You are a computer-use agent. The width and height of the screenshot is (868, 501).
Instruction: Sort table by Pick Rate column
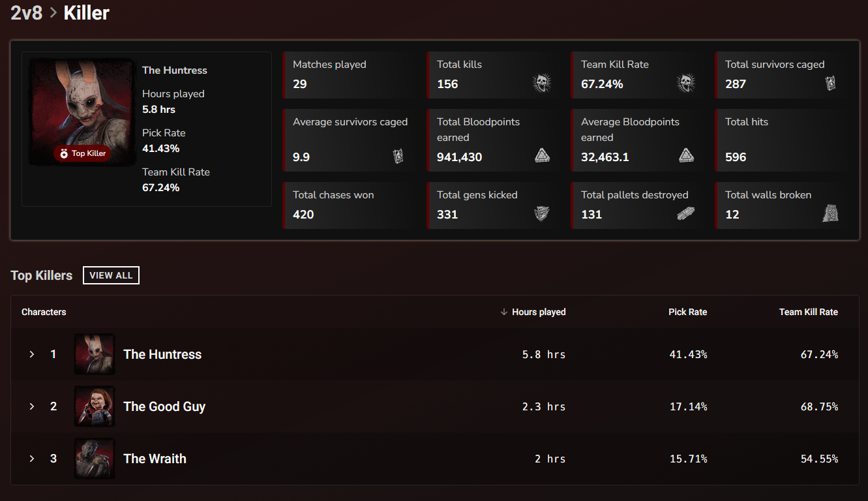[687, 312]
